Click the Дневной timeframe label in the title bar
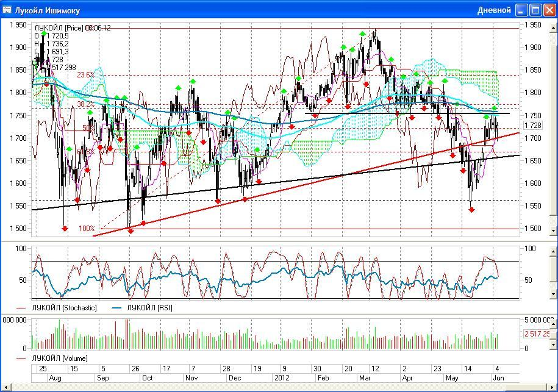This screenshot has height=392, width=558. click(x=494, y=10)
